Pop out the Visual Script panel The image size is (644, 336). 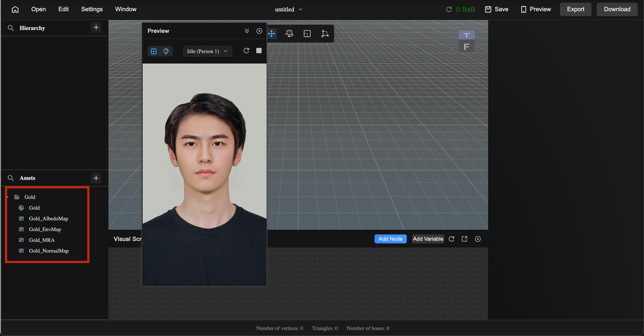(464, 239)
